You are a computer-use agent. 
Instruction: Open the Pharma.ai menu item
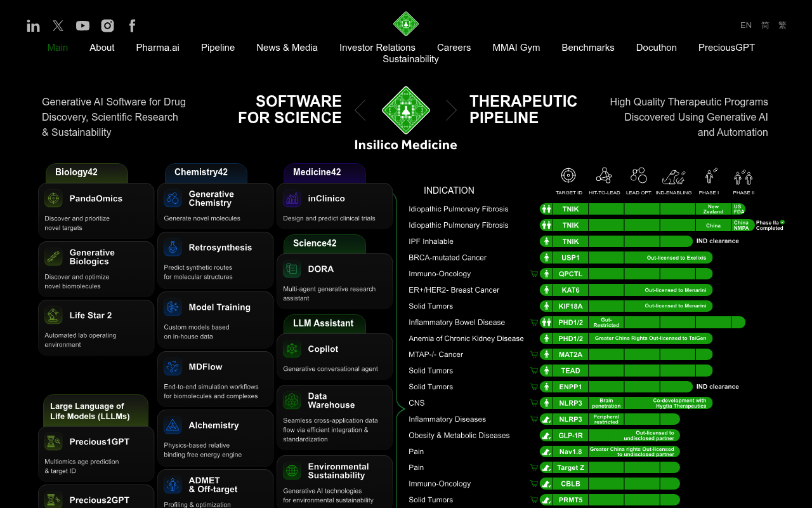(x=157, y=48)
